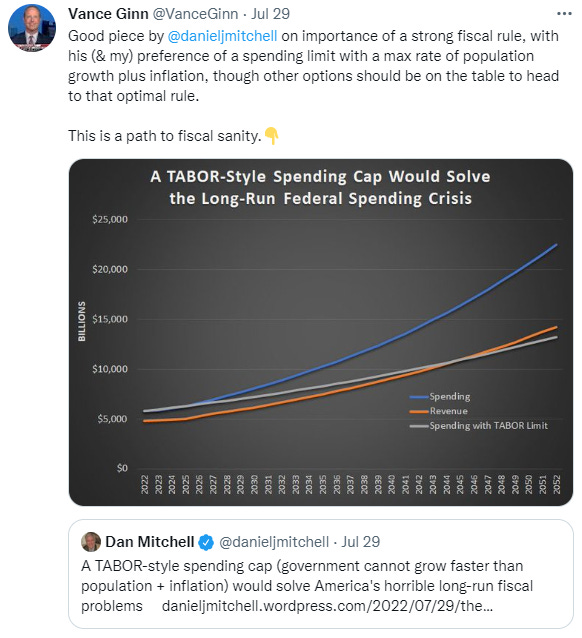The height and width of the screenshot is (638, 582).
Task: Follow the @danieljmitchell mention link
Action: coord(222,36)
